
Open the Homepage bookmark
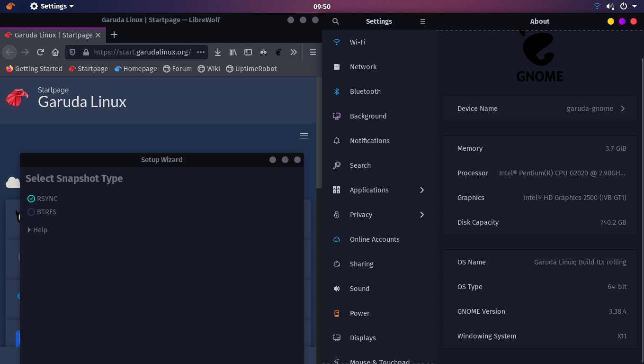coord(135,69)
